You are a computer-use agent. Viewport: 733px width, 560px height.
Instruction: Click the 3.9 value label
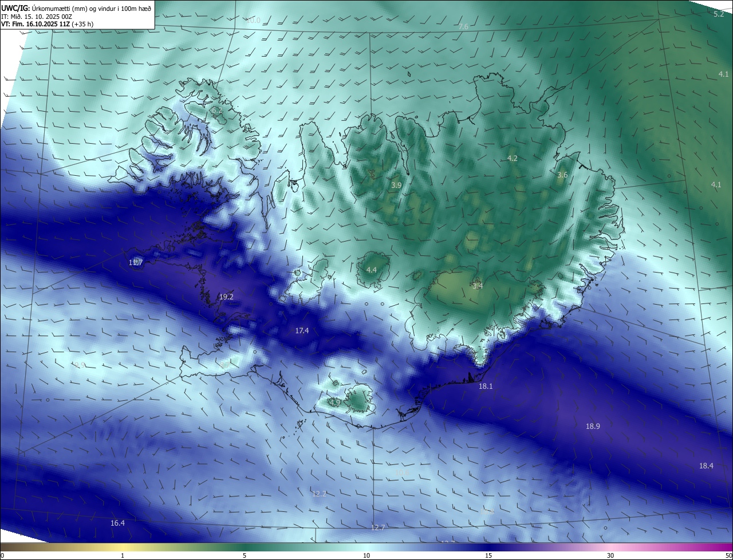pyautogui.click(x=396, y=185)
